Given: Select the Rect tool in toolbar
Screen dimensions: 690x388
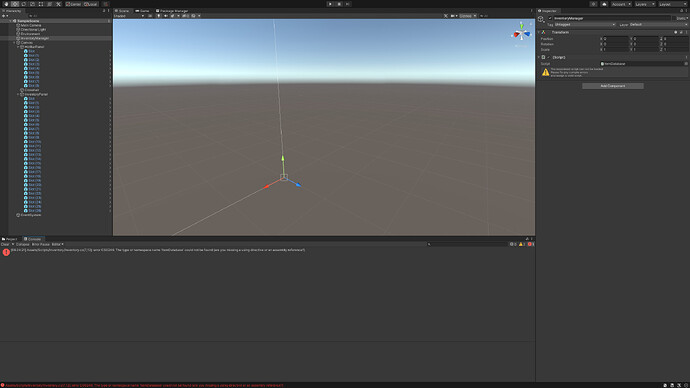Looking at the screenshot, I should 41,4.
